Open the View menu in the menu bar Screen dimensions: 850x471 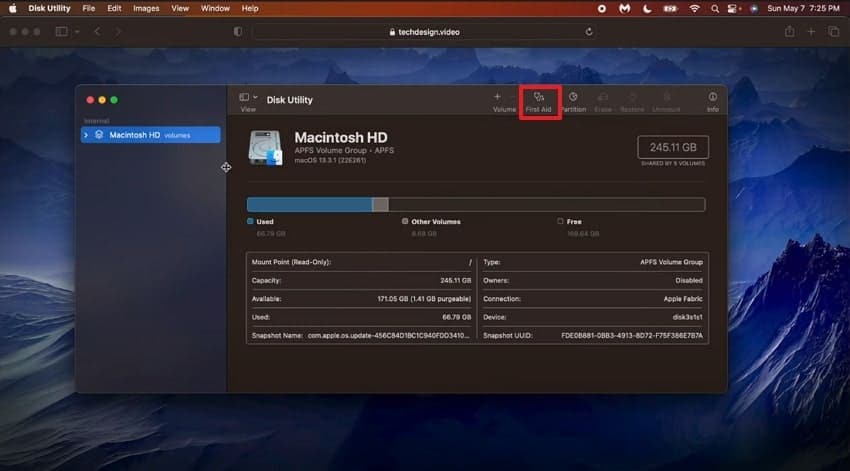pyautogui.click(x=180, y=8)
